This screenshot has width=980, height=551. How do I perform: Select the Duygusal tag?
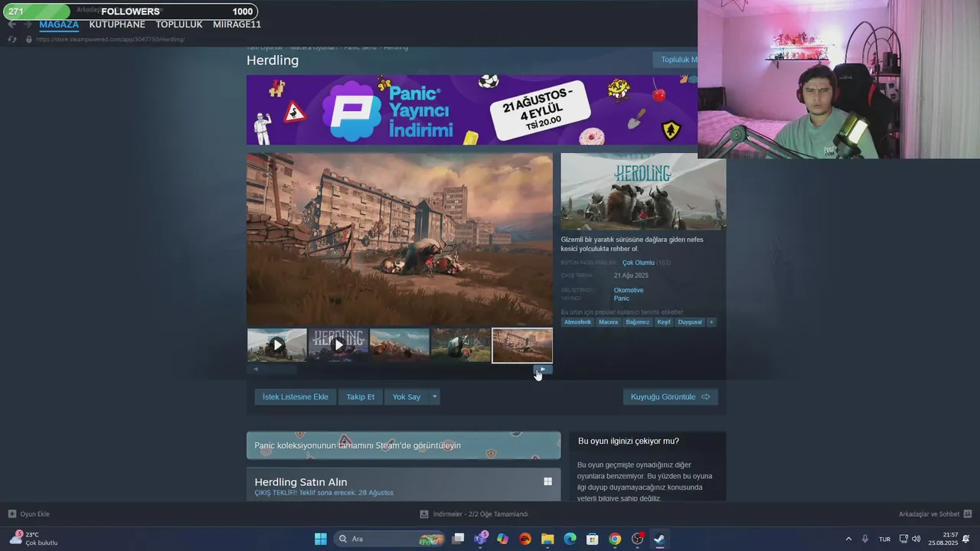point(690,322)
